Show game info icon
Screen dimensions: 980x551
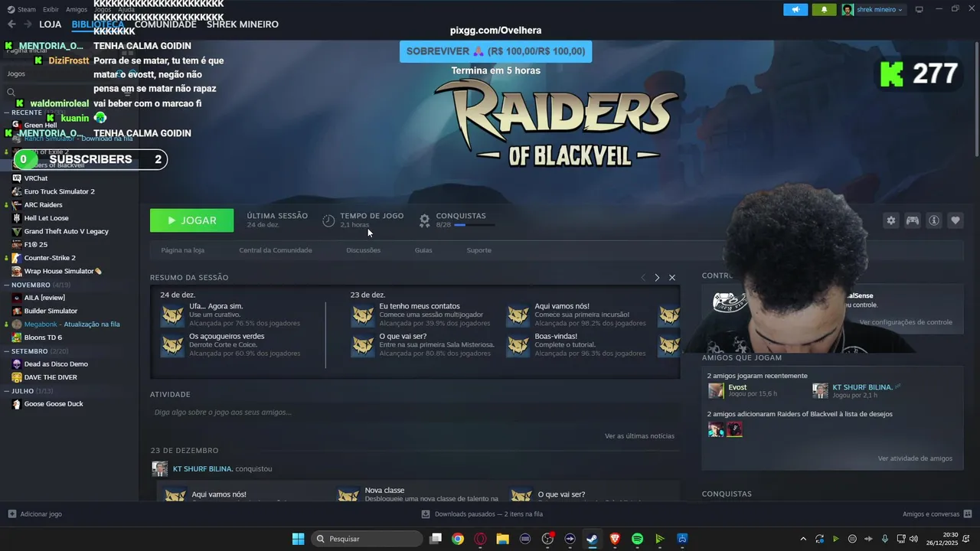[934, 220]
